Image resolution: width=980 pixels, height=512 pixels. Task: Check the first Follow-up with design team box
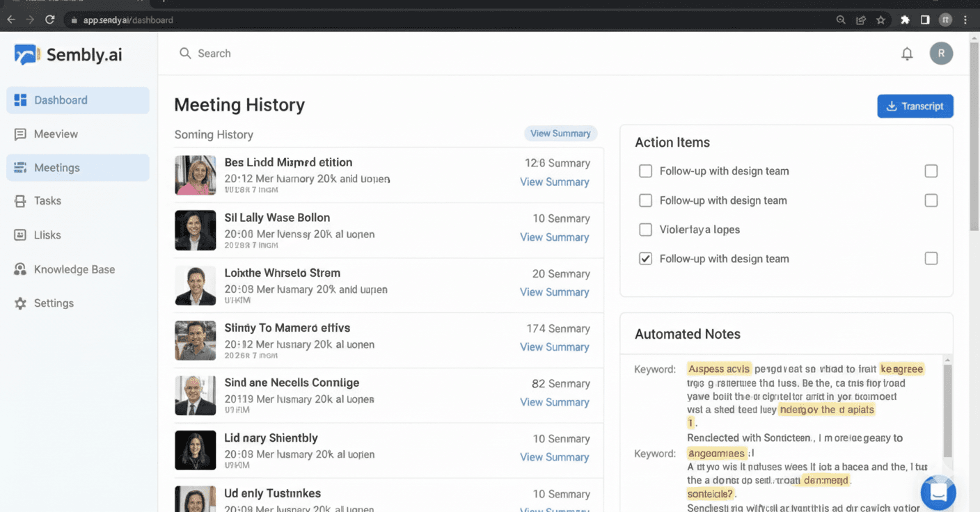(645, 170)
